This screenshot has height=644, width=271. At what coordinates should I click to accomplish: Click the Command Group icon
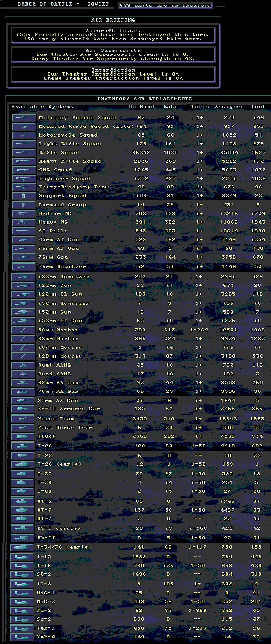(23, 205)
